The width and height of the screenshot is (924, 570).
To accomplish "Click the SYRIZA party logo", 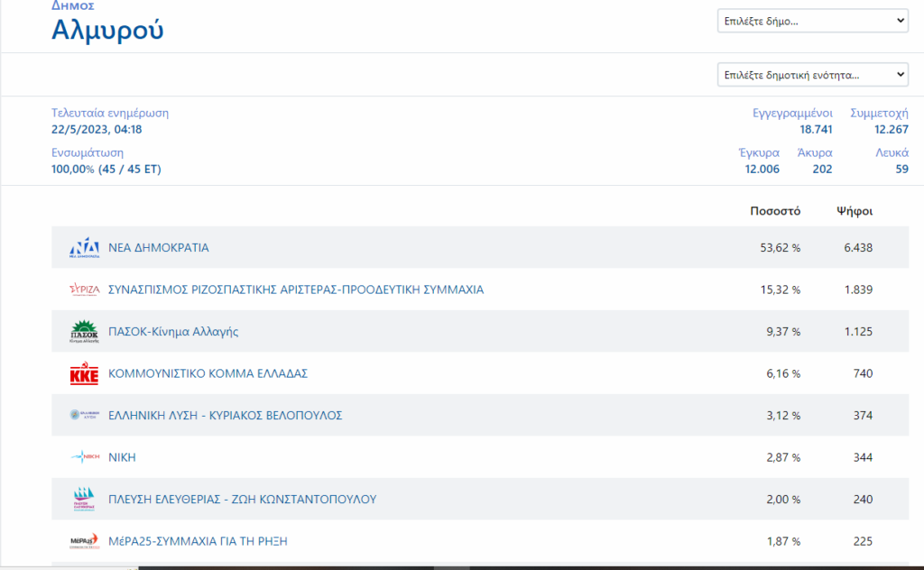I will click(x=84, y=290).
